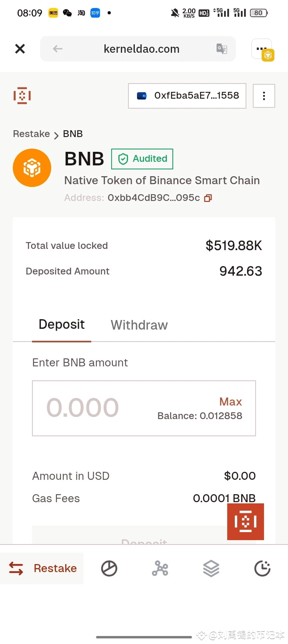Open the clock history icon in bottom bar
The width and height of the screenshot is (288, 644).
262,568
